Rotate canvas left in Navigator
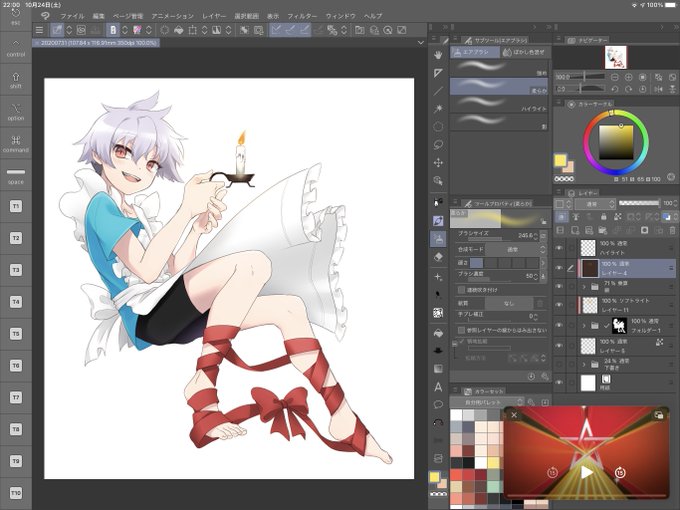This screenshot has width=680, height=510. pyautogui.click(x=615, y=89)
